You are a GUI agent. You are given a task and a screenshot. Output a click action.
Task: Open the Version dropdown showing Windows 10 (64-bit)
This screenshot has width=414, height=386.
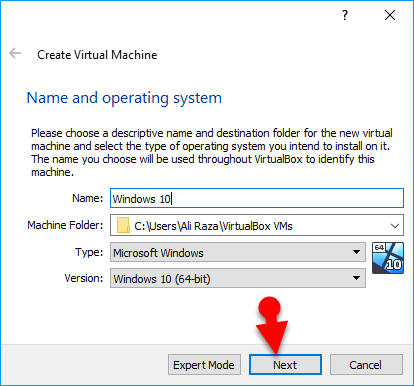click(x=238, y=278)
